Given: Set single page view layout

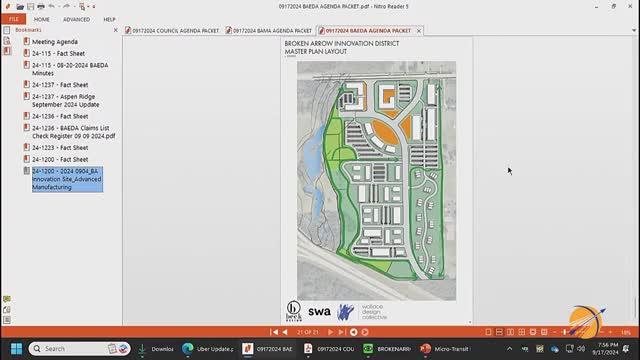Looking at the screenshot, I should coord(488,332).
